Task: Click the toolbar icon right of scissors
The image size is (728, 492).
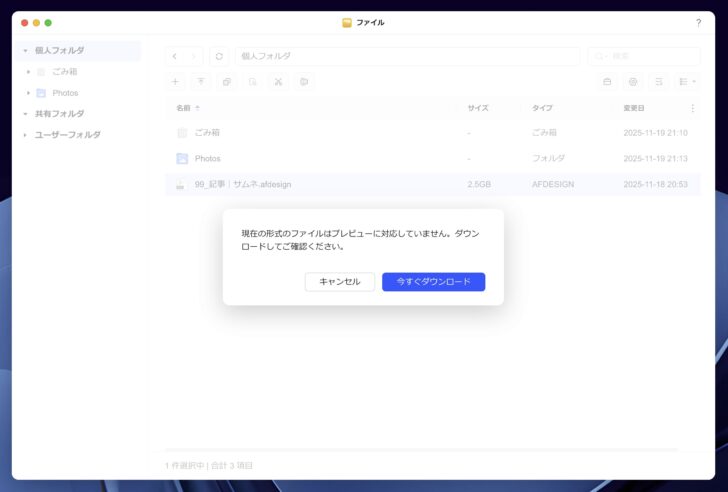Action: [x=304, y=82]
